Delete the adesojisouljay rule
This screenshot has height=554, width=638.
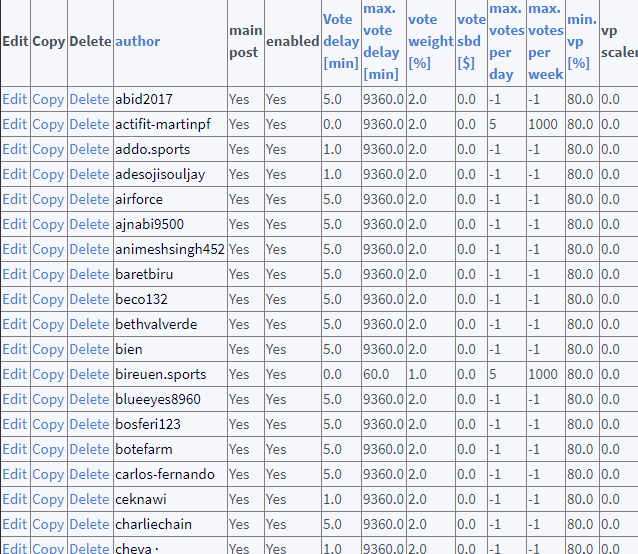pos(90,174)
